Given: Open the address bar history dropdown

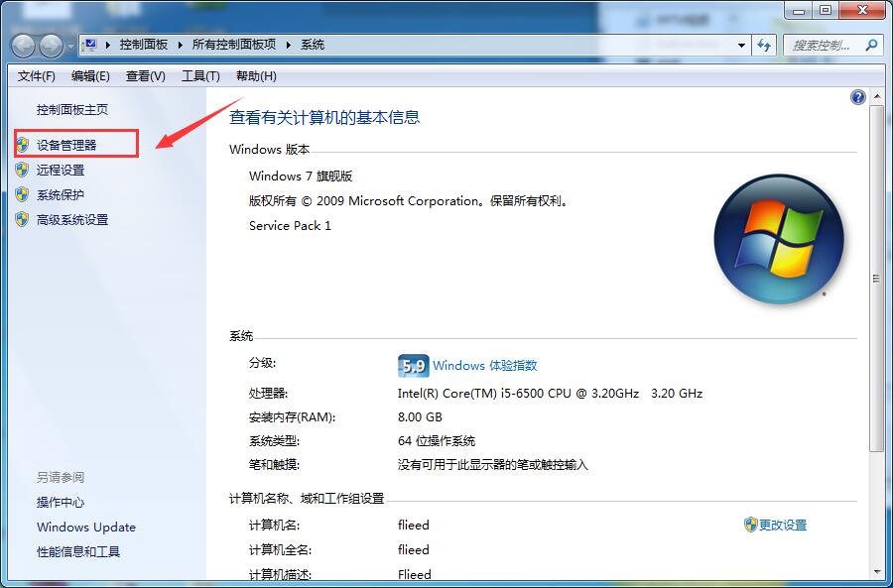Looking at the screenshot, I should point(741,45).
